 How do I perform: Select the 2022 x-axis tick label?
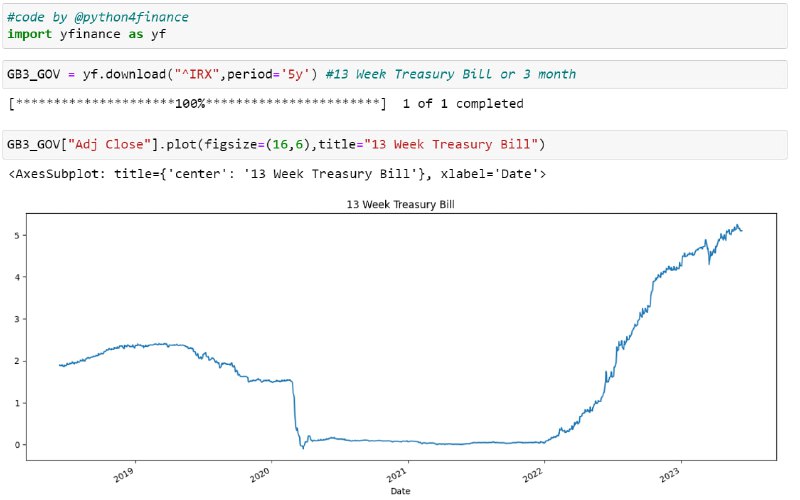tap(533, 475)
